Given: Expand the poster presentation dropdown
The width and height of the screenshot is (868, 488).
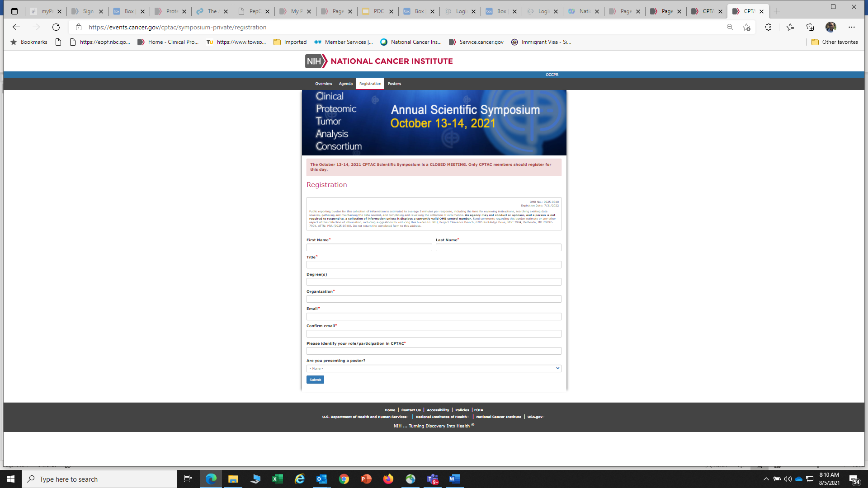Looking at the screenshot, I should (434, 368).
